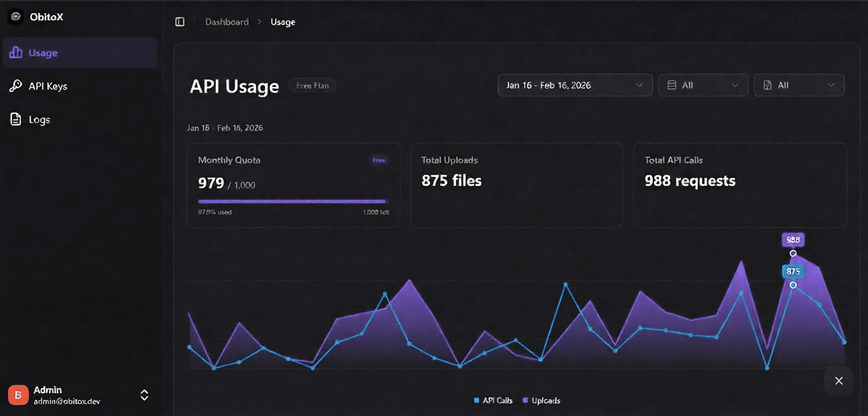868x416 pixels.
Task: Click the ObitoX logo icon
Action: [x=16, y=16]
